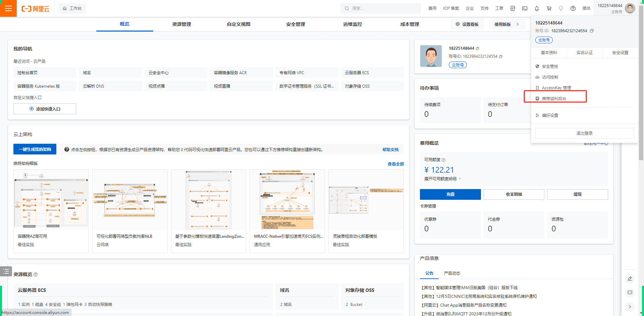
Task: Copy account ID icon in profile card
Action: coord(500,56)
